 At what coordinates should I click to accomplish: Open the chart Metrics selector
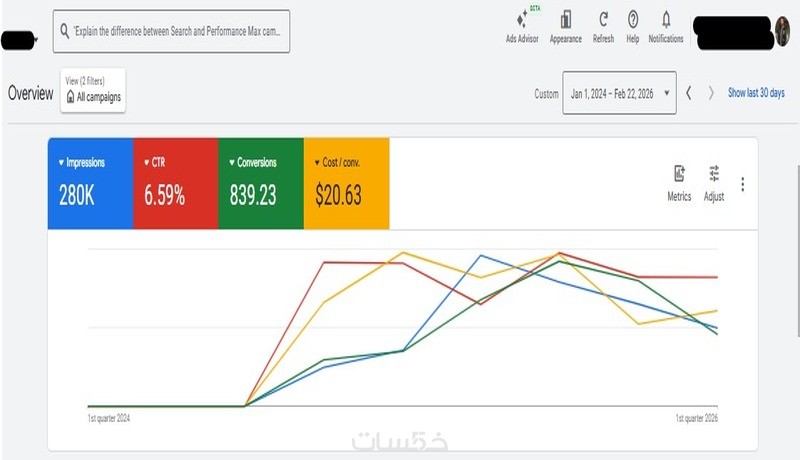click(x=679, y=174)
